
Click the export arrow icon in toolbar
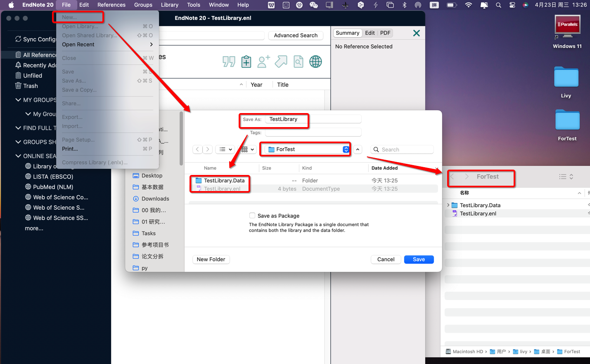tap(281, 61)
